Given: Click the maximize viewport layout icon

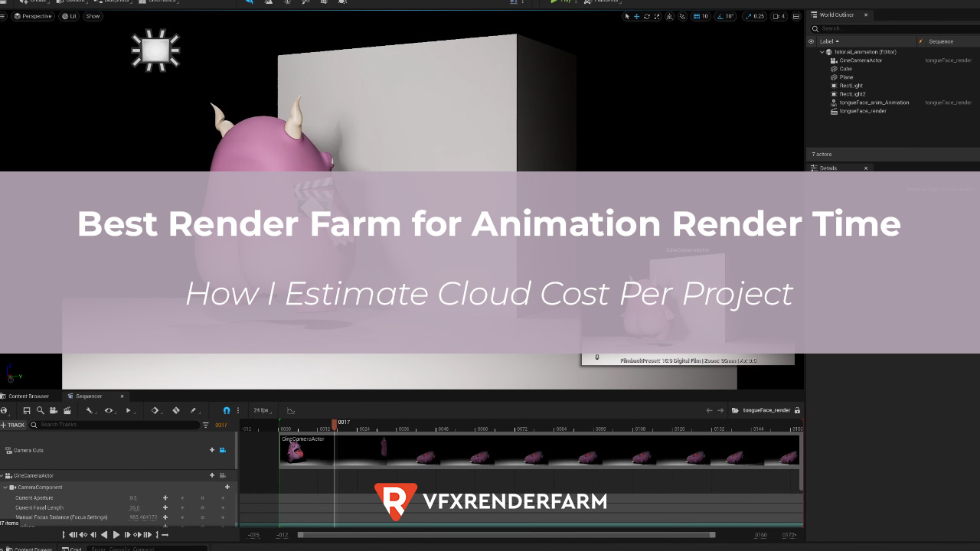Looking at the screenshot, I should coord(796,16).
